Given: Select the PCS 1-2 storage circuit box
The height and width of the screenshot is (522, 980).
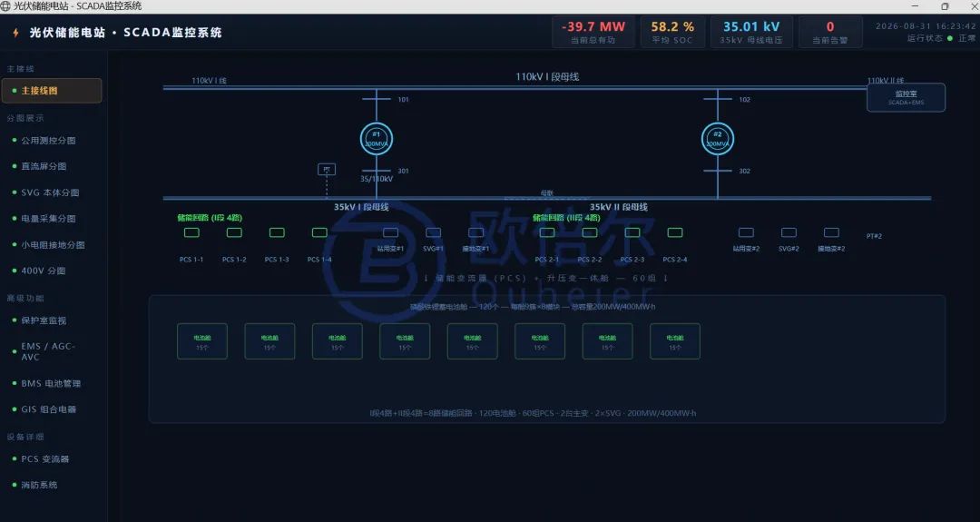Looking at the screenshot, I should 234,232.
